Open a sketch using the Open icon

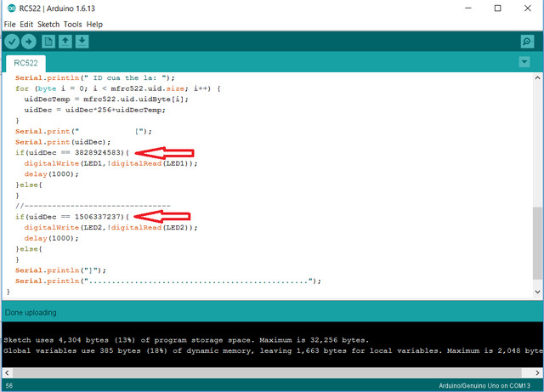65,42
